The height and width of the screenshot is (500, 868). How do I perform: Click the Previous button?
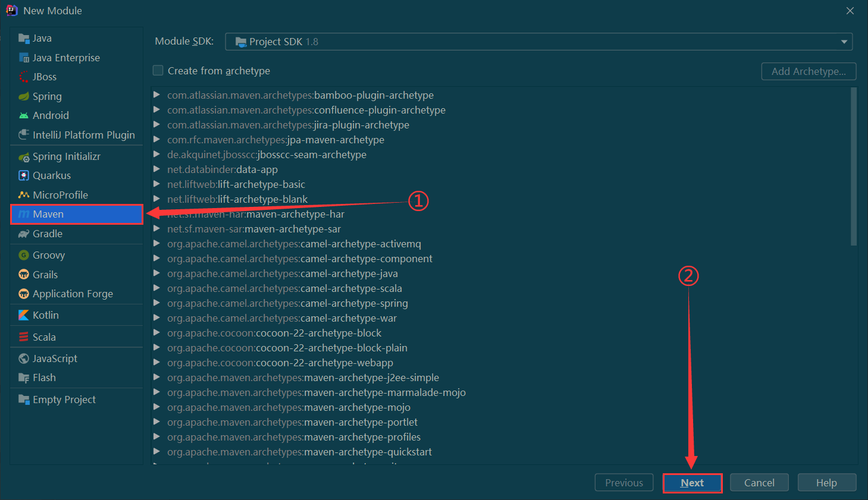(x=624, y=483)
